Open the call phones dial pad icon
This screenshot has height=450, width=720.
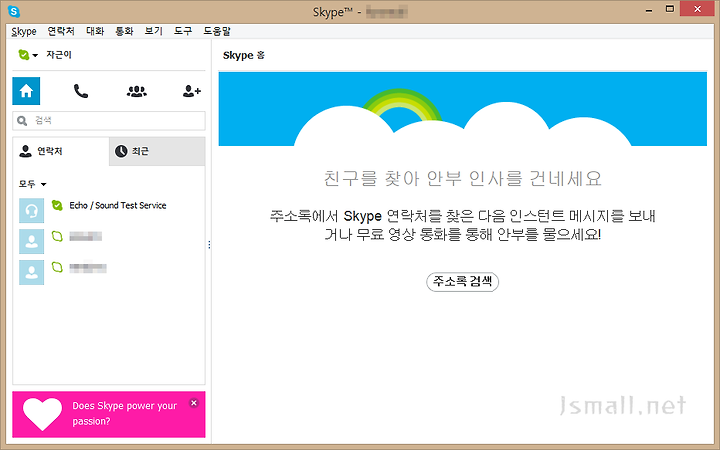coord(81,91)
